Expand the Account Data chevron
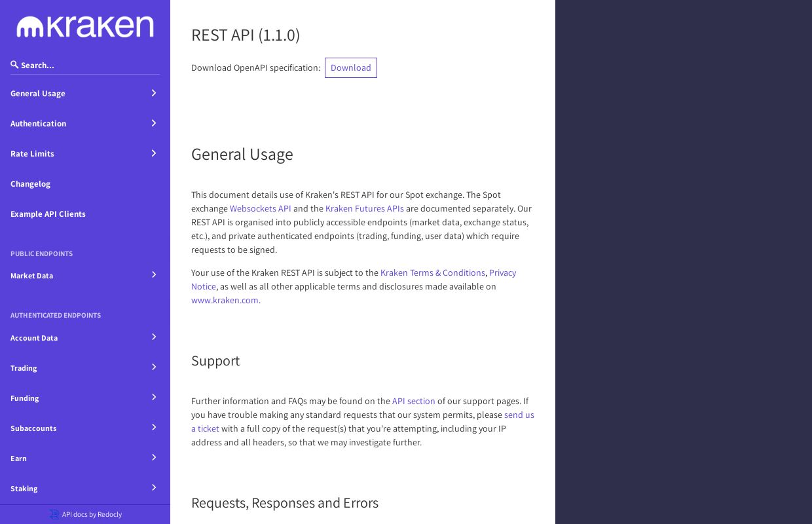The height and width of the screenshot is (524, 812). pyautogui.click(x=154, y=337)
